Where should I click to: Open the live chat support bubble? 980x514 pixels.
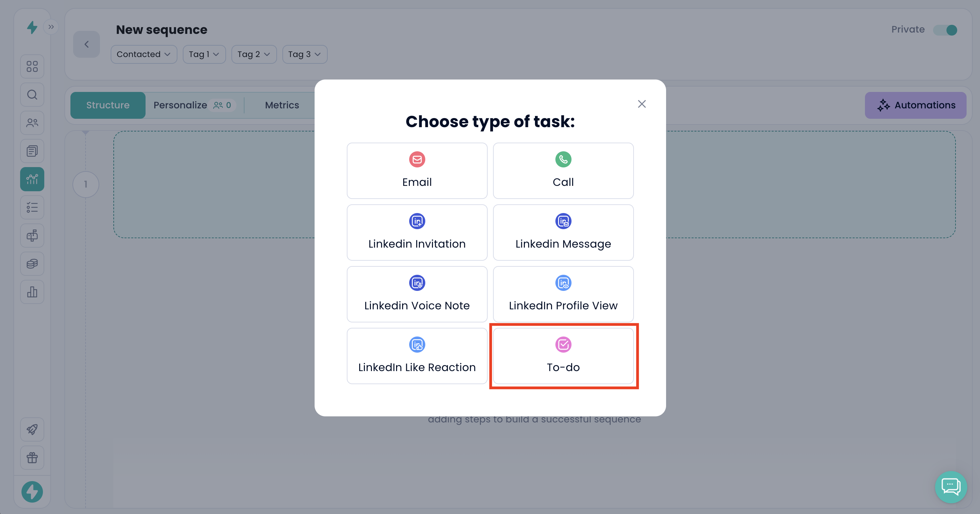pos(950,486)
